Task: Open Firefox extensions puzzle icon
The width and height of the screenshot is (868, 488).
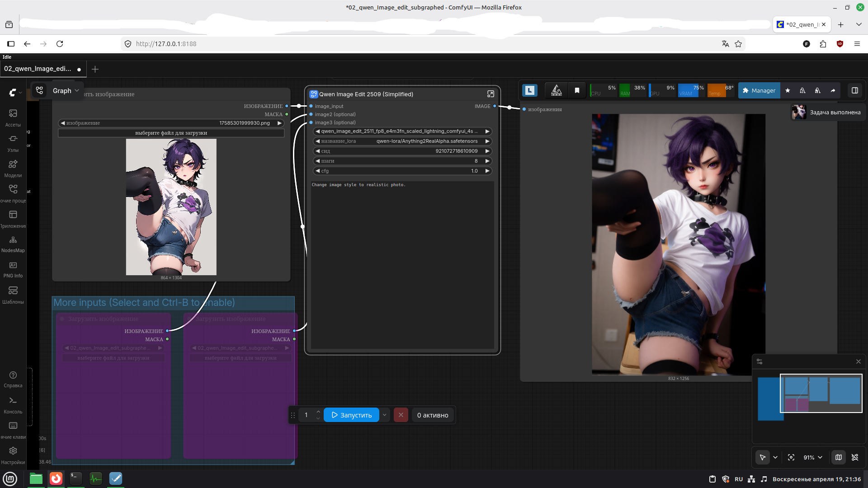Action: click(x=823, y=44)
